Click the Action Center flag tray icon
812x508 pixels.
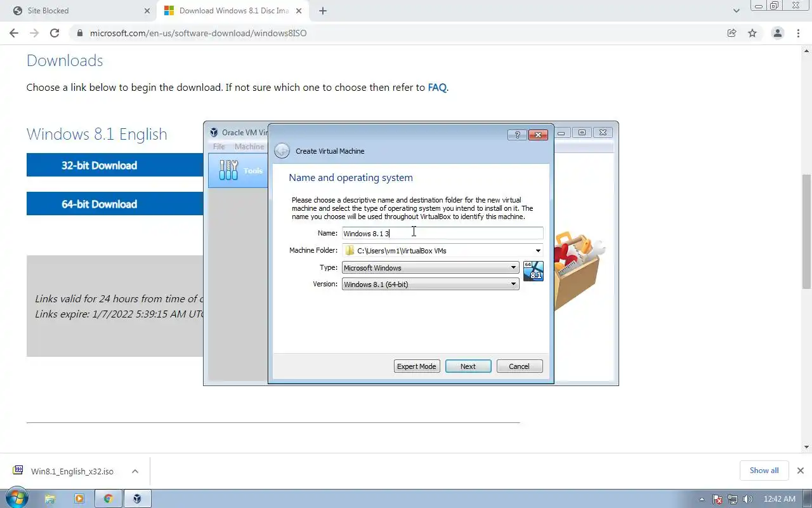coord(717,499)
